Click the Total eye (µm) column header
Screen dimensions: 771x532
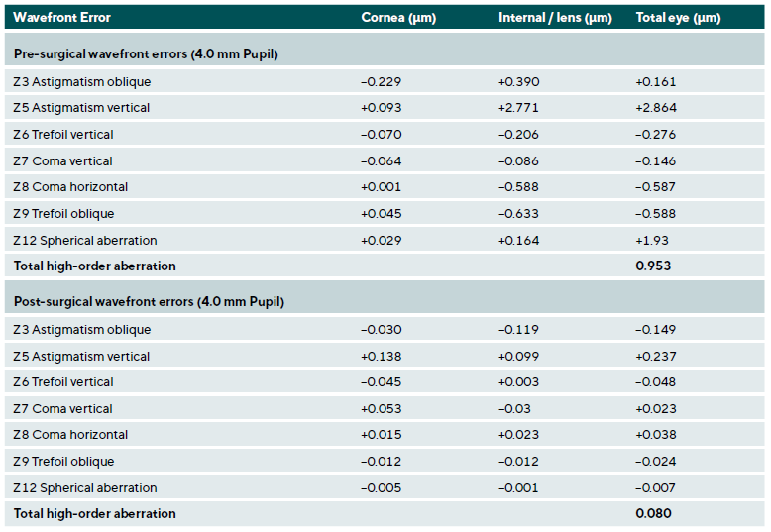(678, 18)
